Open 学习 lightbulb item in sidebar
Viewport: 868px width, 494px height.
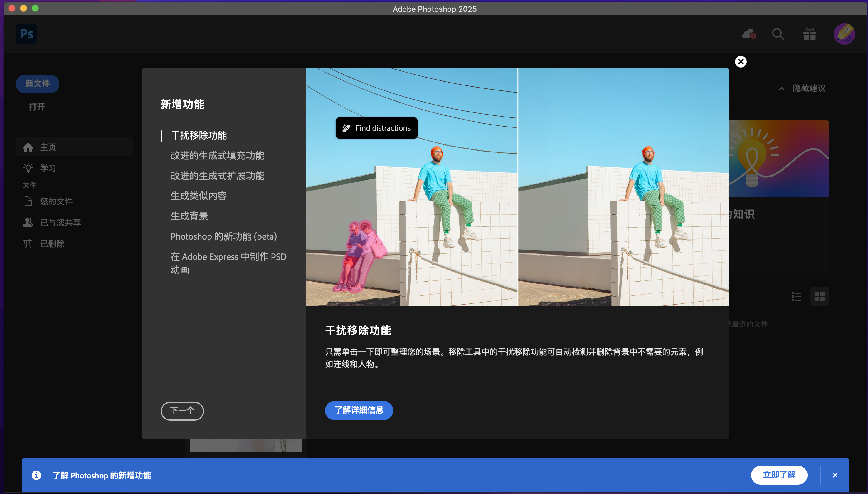48,168
